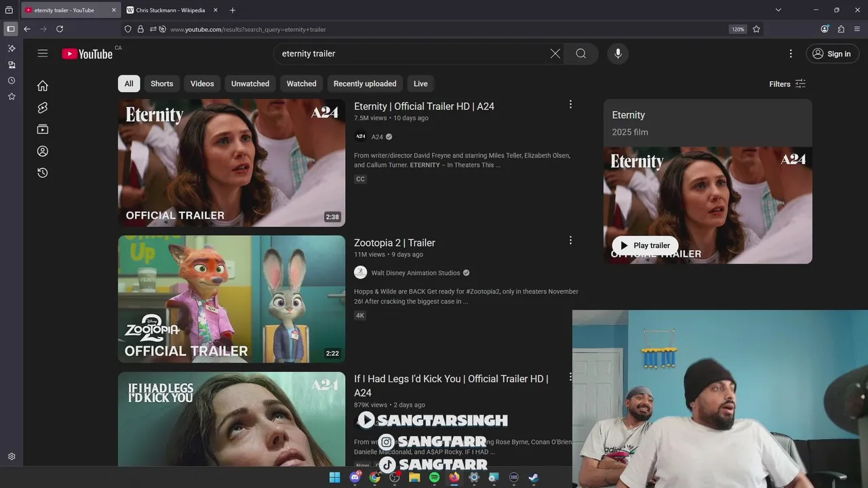Open more options for Eternity Official Trailer result

[570, 104]
